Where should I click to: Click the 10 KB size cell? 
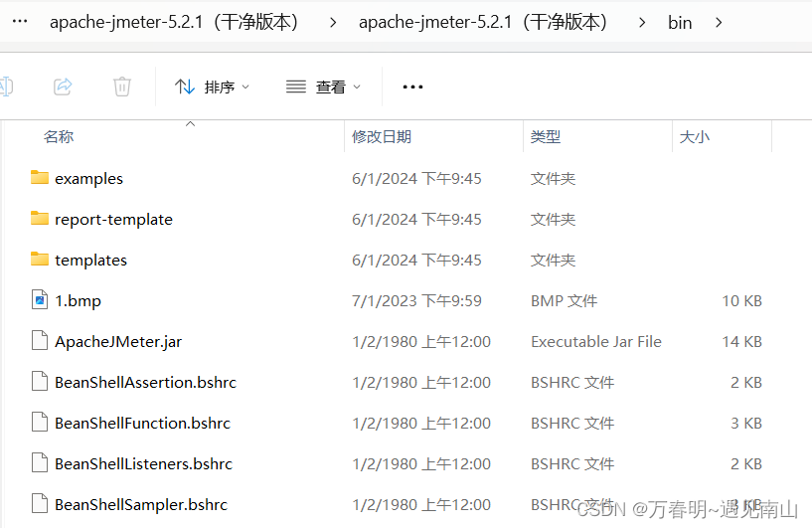(742, 301)
